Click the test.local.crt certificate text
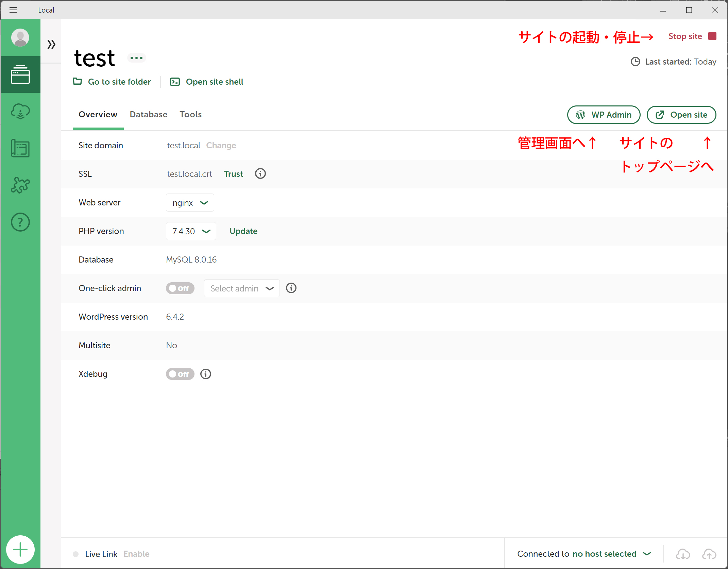Screen dimensions: 728x569 coord(189,174)
